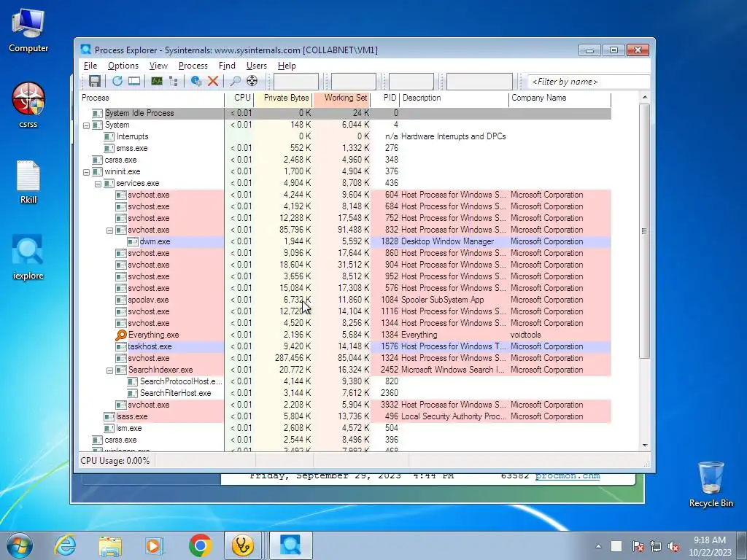The height and width of the screenshot is (560, 747).
Task: Collapse the services.exe tree node
Action: [98, 183]
